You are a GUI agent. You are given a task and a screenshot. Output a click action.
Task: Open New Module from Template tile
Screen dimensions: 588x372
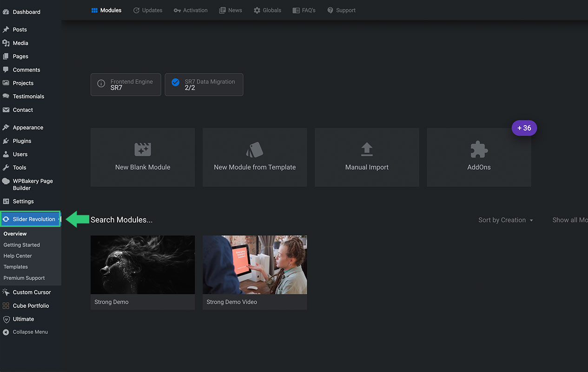pyautogui.click(x=254, y=157)
